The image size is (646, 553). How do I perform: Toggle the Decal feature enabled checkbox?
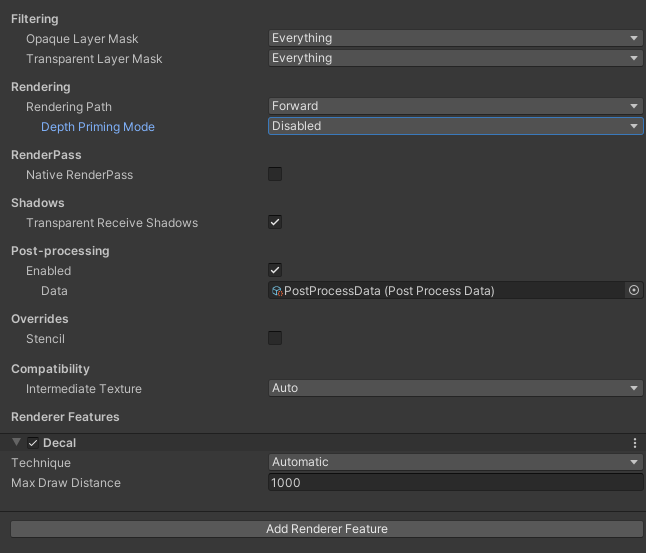pyautogui.click(x=33, y=443)
